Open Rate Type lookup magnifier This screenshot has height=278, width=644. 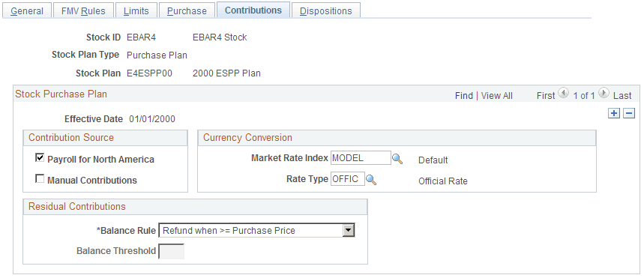point(371,179)
